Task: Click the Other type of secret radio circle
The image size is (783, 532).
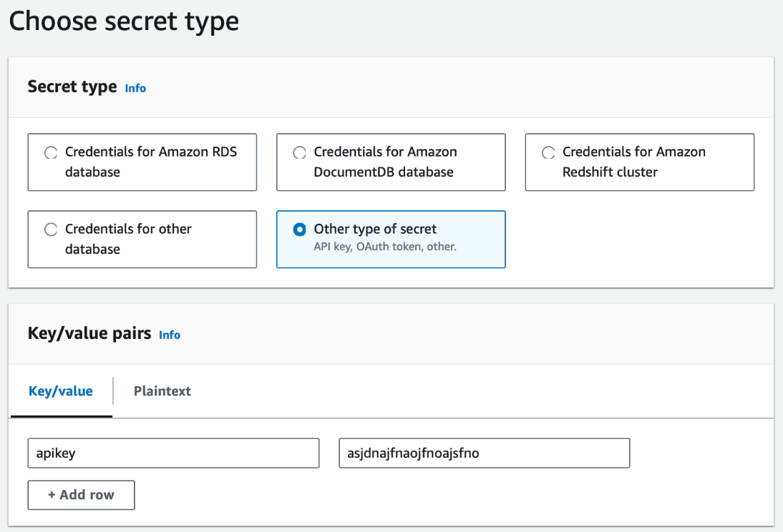Action: click(299, 230)
